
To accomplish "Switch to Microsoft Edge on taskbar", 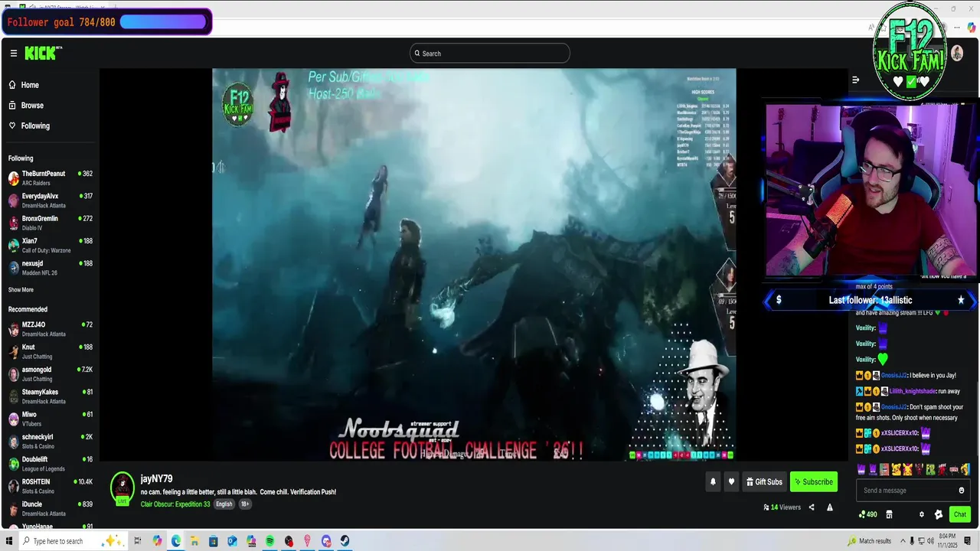I will pos(176,541).
